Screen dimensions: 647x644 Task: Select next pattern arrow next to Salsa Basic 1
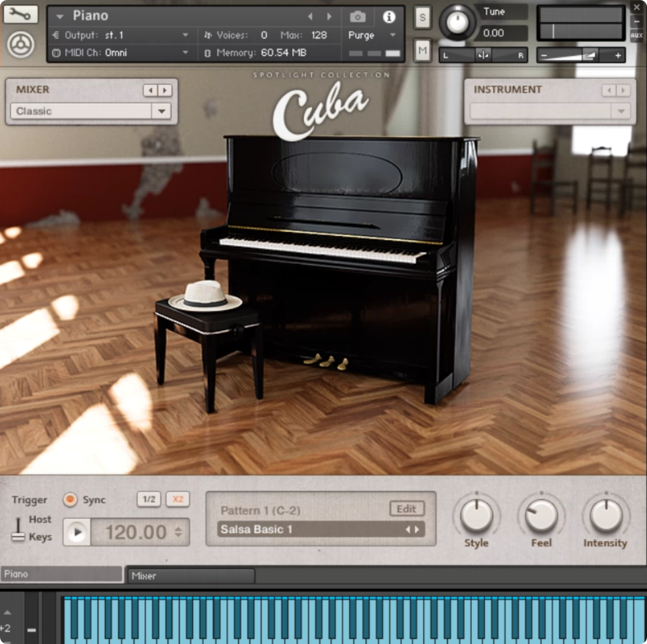pos(417,529)
